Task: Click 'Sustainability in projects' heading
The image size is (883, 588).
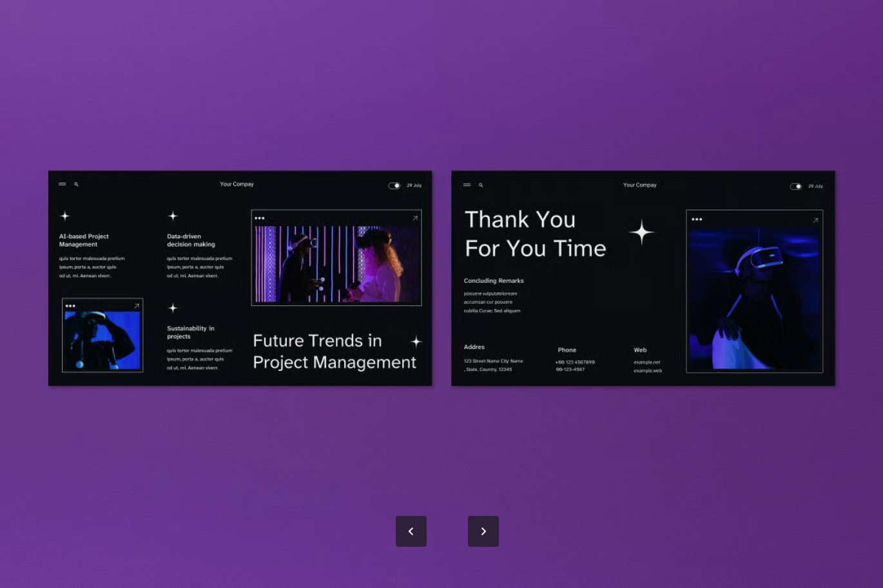Action: coord(190,332)
